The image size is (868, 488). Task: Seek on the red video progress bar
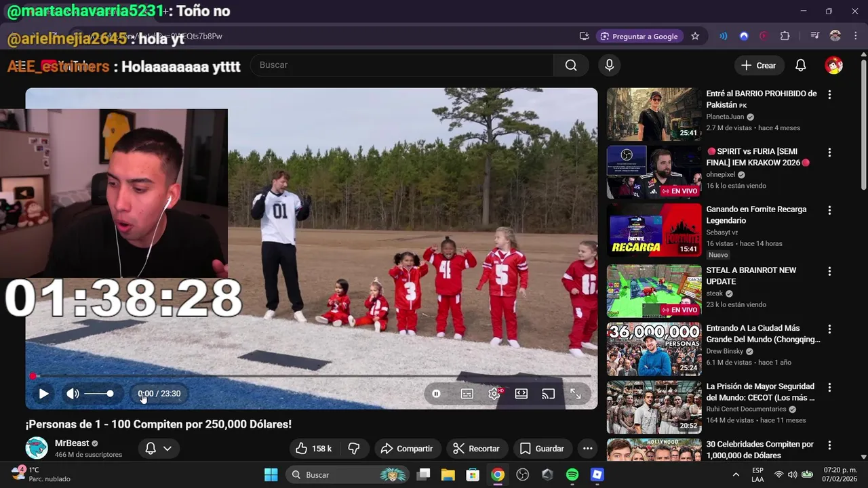coord(311,375)
